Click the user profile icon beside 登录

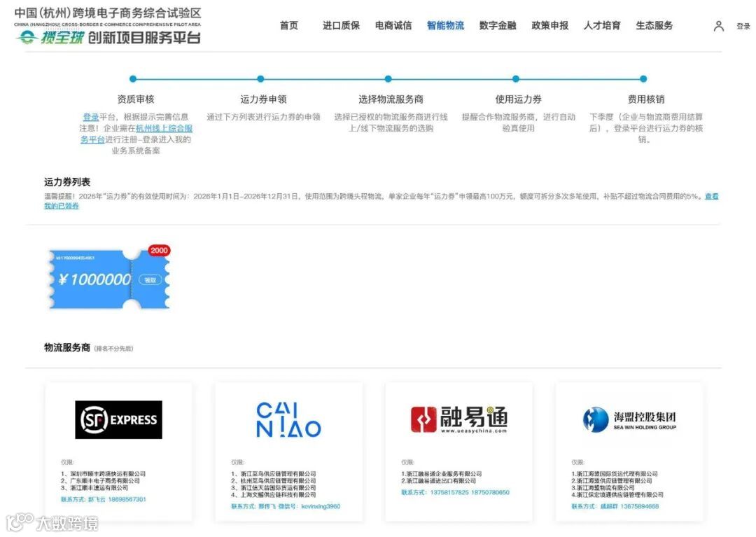click(719, 25)
